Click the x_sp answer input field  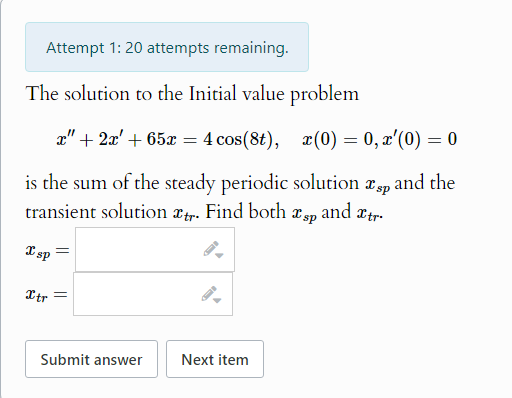click(155, 250)
